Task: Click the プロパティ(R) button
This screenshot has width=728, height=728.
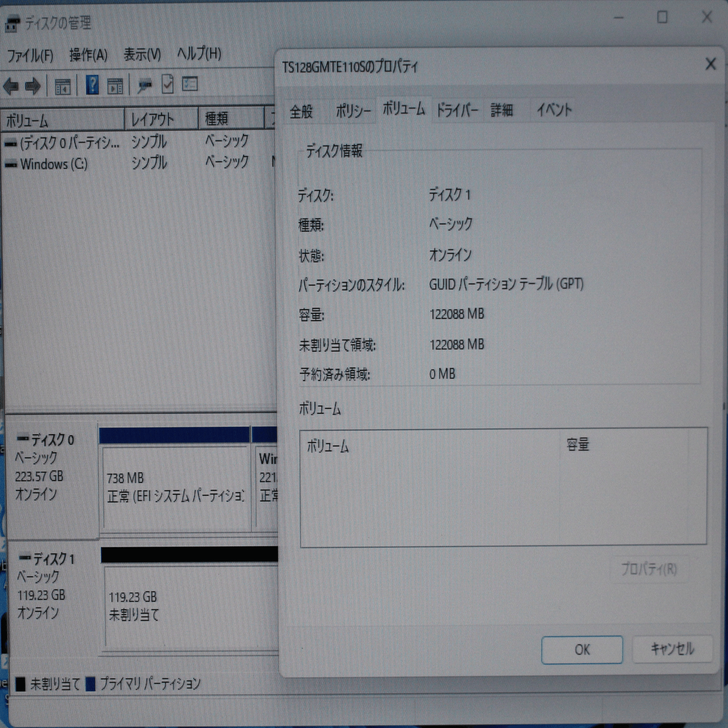Action: click(x=649, y=569)
